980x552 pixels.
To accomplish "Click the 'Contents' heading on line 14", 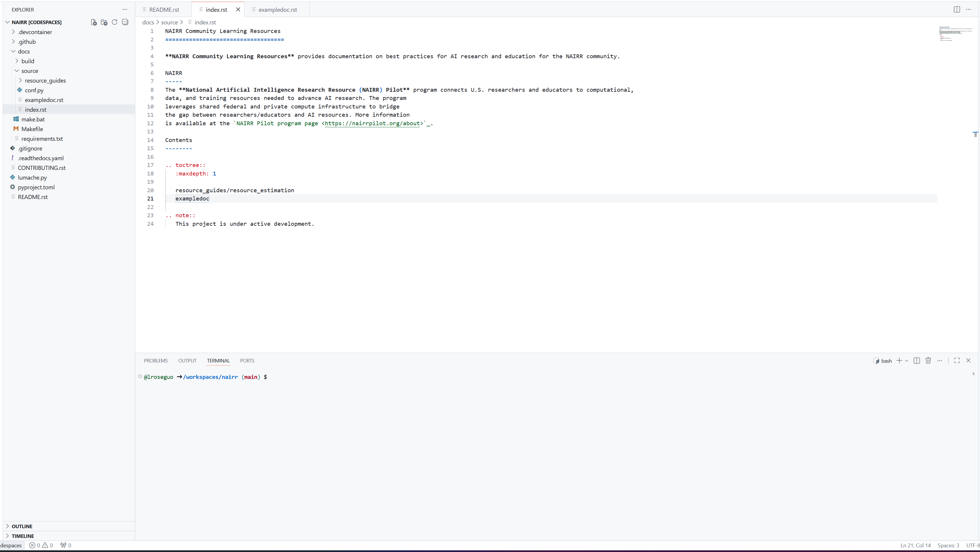I will [178, 140].
